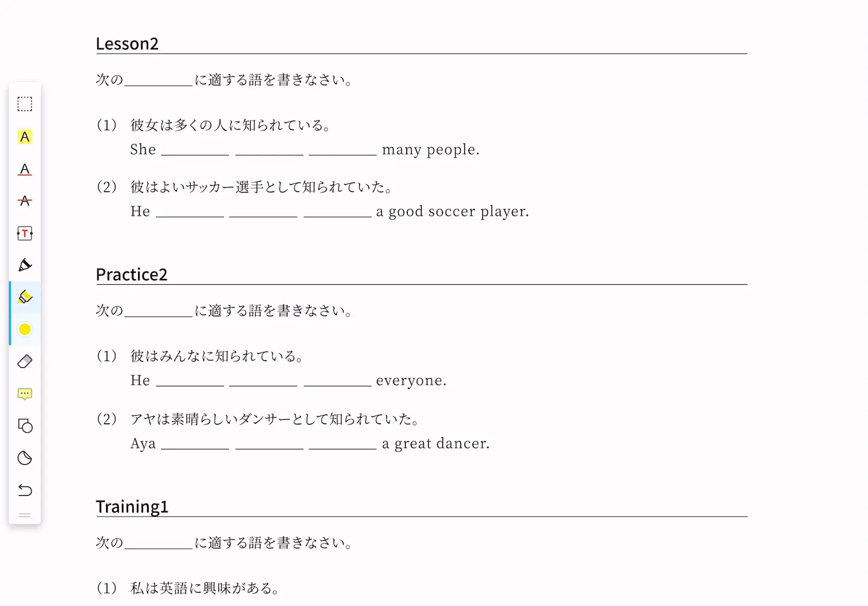The image size is (868, 606).
Task: Pick the strikethrough text tool
Action: 25,201
